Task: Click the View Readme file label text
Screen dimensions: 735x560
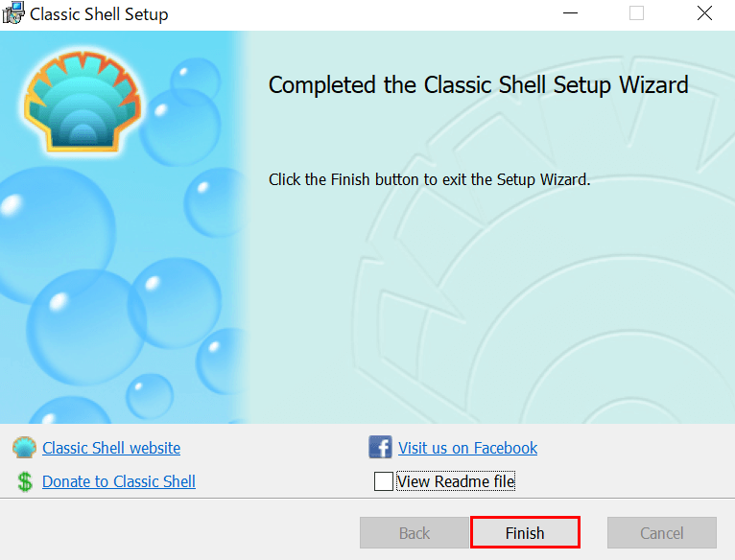Action: coord(456,481)
